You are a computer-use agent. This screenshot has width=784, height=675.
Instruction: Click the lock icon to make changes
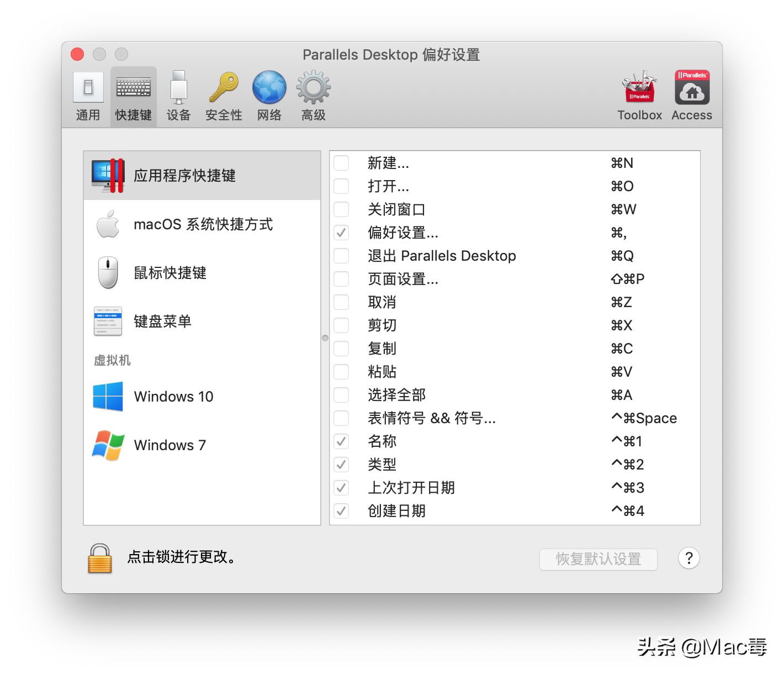tap(100, 558)
